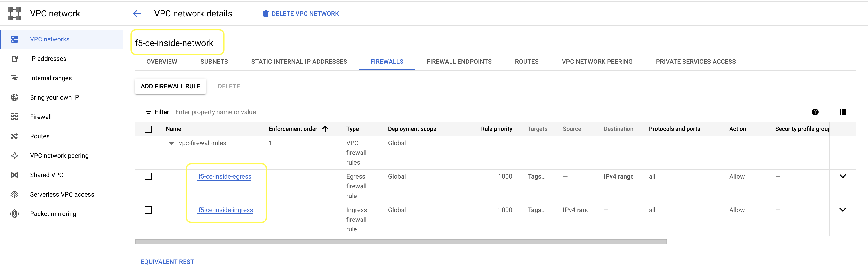The image size is (868, 268).
Task: Expand details of the egress firewall row
Action: click(x=842, y=176)
